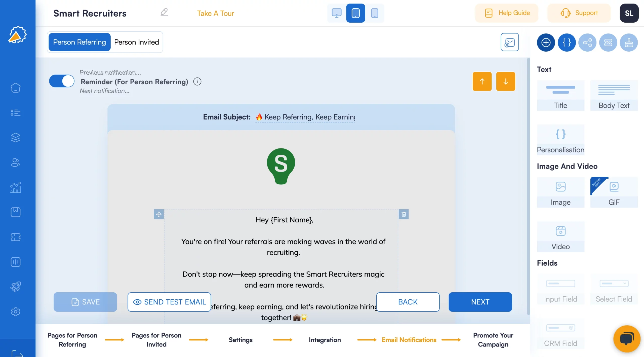The height and width of the screenshot is (357, 644).
Task: Open the chat widget bubble
Action: (627, 339)
